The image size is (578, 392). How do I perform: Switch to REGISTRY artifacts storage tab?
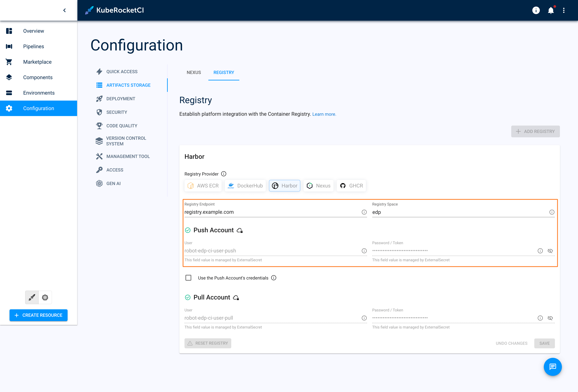pyautogui.click(x=224, y=72)
